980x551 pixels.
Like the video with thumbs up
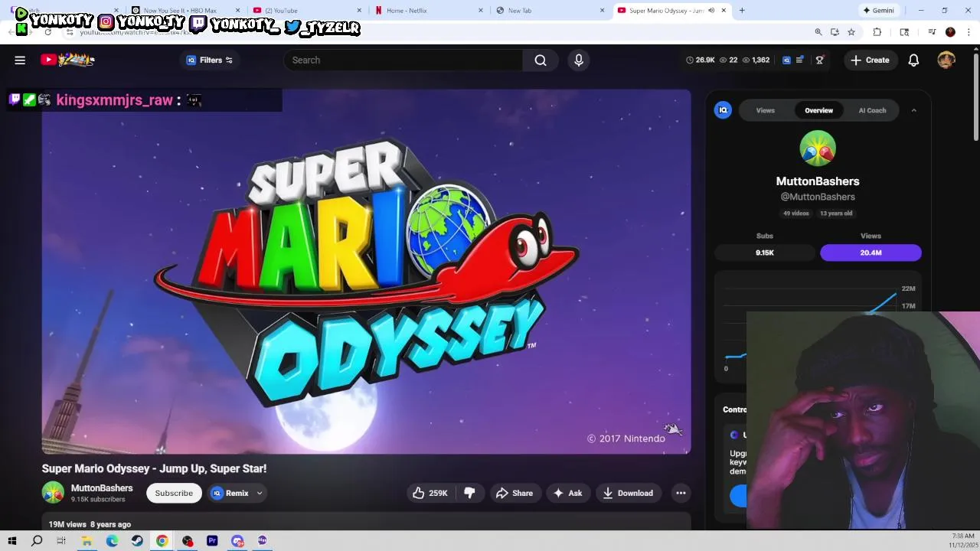pyautogui.click(x=430, y=493)
